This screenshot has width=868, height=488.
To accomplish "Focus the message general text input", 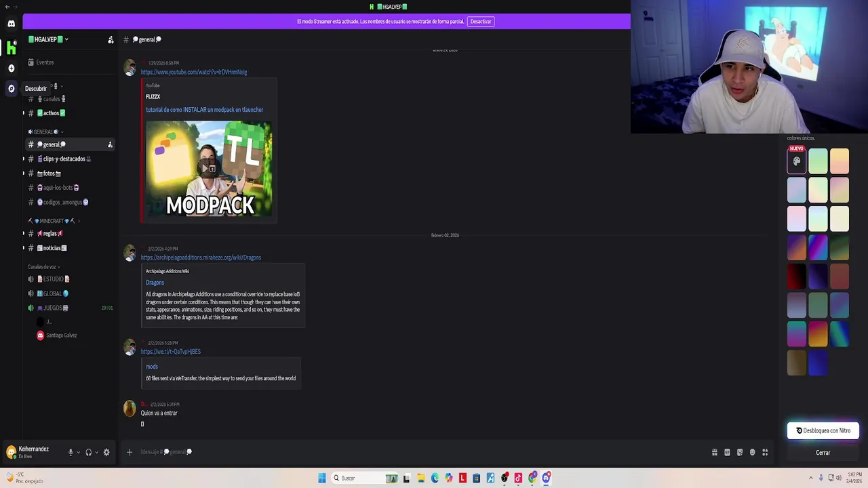I will coord(420,452).
